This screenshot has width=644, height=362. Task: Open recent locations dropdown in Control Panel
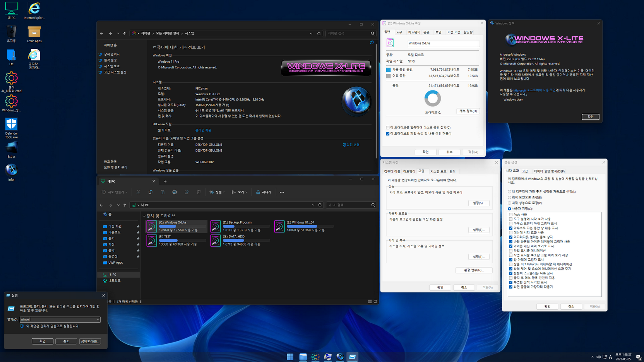pyautogui.click(x=118, y=34)
